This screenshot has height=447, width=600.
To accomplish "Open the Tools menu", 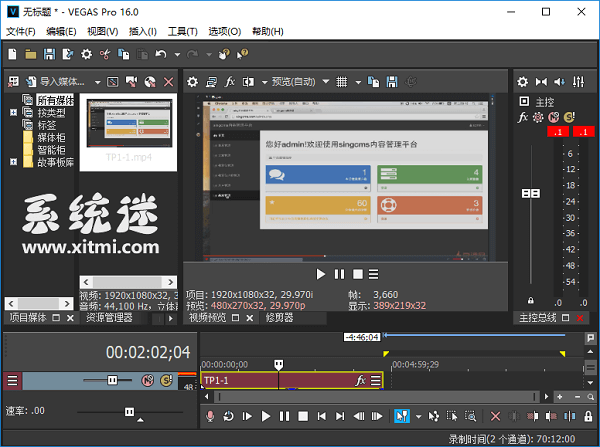I will 183,31.
